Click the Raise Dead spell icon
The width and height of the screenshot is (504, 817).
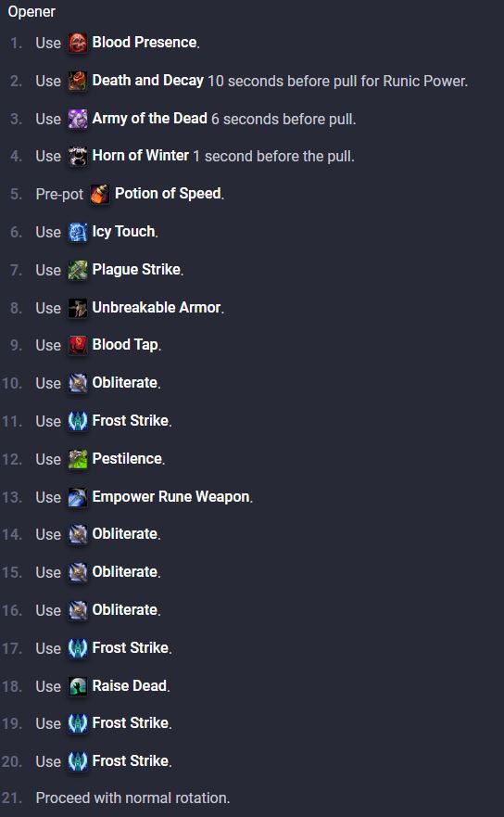tap(78, 686)
